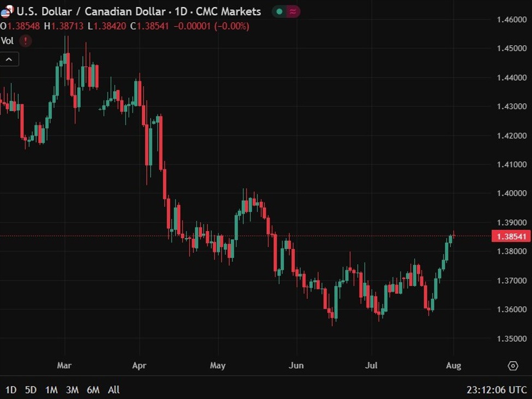Click the 23:12:06 UTC timezone clock
Viewport: 532px width, 399px height.
click(497, 390)
